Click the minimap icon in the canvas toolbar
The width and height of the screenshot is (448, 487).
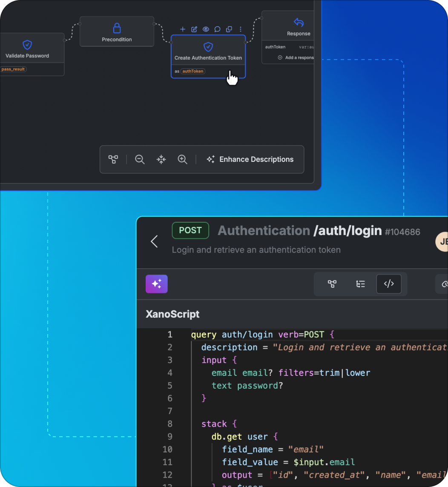pos(114,159)
